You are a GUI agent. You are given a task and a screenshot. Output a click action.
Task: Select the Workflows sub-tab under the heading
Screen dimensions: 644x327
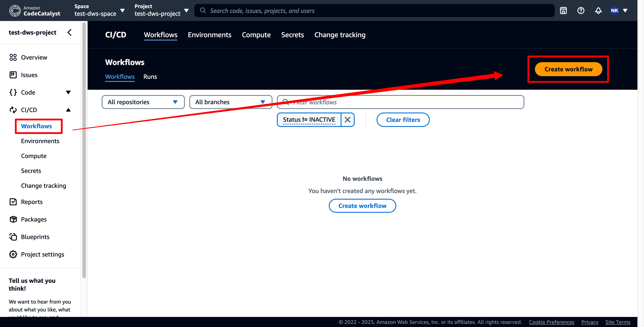(x=120, y=77)
